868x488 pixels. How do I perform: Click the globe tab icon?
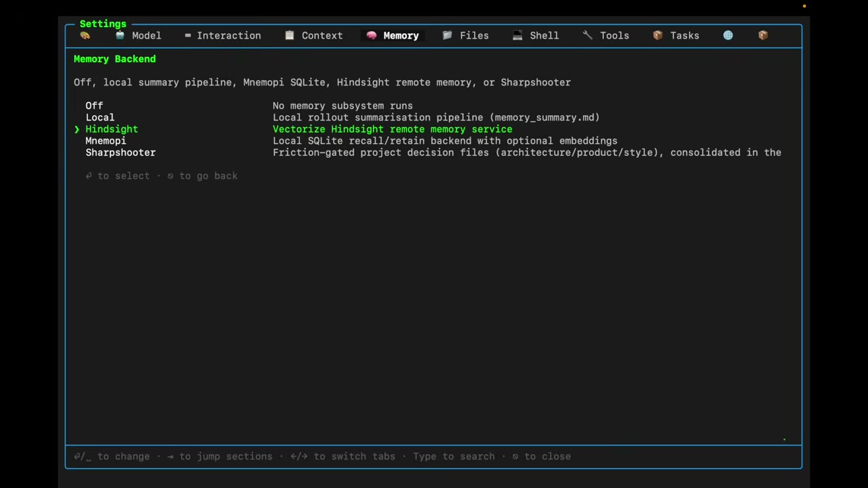coord(728,35)
